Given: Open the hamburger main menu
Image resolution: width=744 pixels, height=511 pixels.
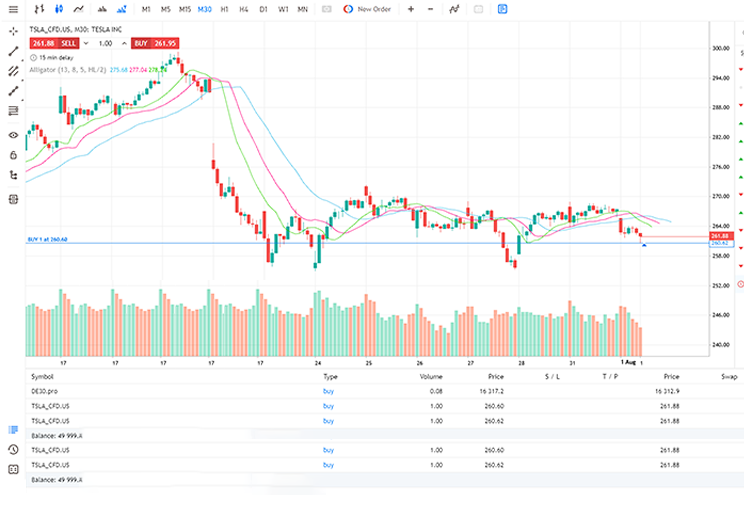Looking at the screenshot, I should [12, 9].
